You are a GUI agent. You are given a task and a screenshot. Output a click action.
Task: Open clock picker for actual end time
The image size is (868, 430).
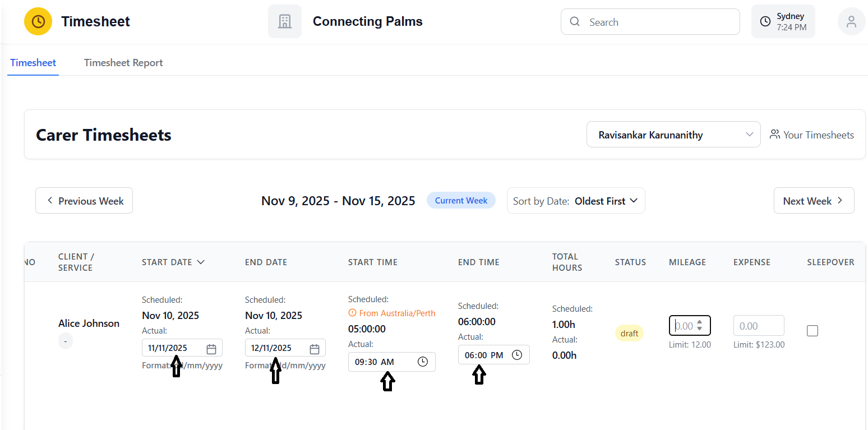click(517, 355)
